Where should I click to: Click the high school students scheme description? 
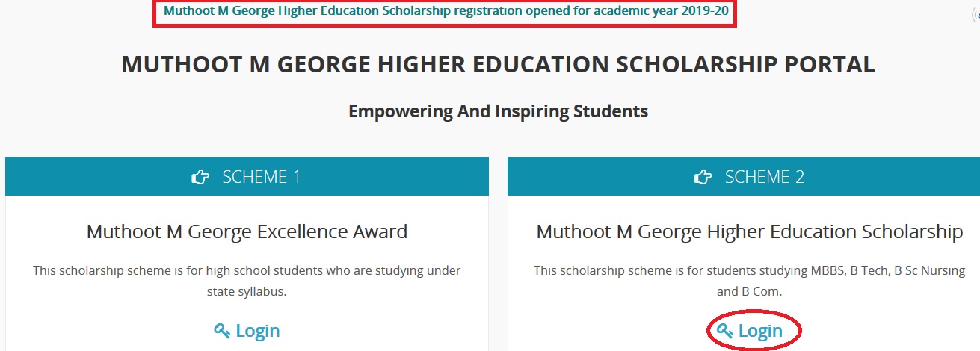247,270
